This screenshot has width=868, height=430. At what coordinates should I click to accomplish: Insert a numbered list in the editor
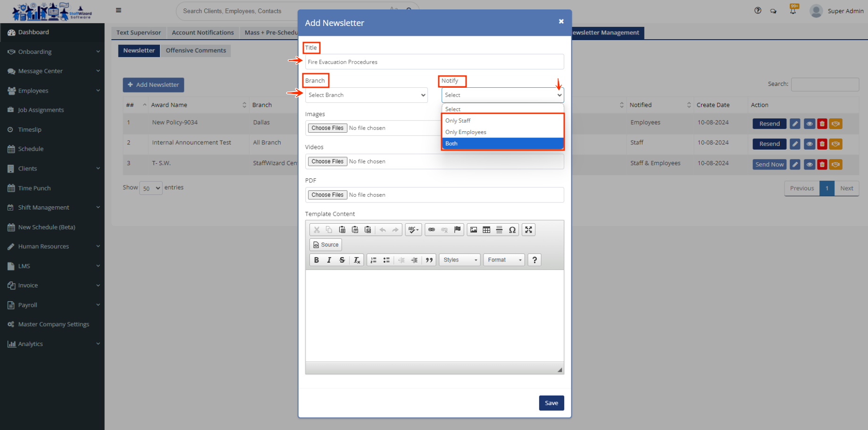374,260
